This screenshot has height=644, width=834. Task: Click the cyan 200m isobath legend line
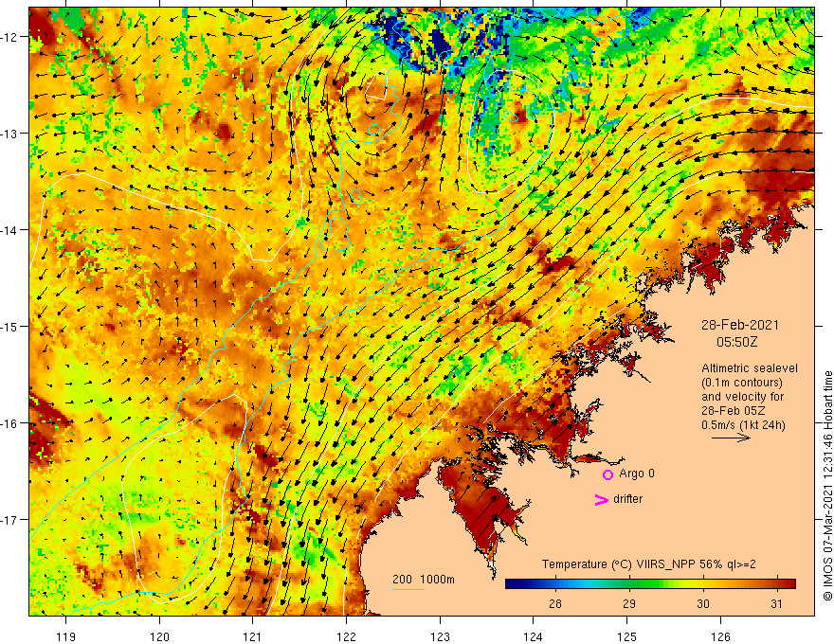[408, 589]
